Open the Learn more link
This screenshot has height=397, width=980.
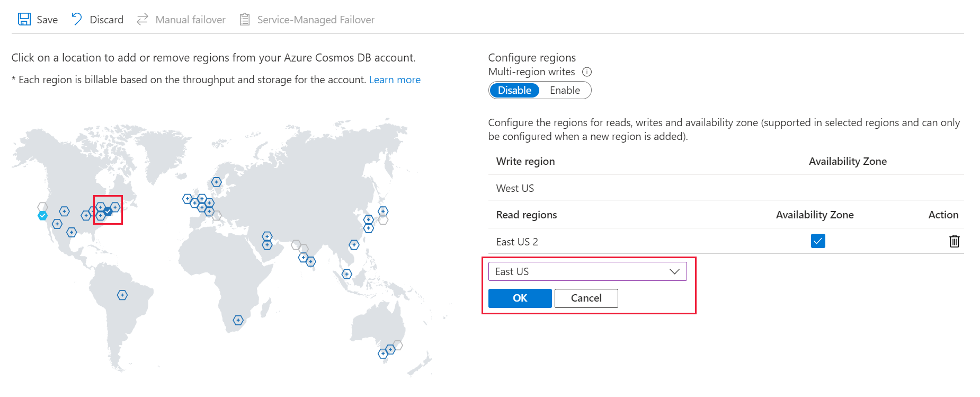(395, 80)
